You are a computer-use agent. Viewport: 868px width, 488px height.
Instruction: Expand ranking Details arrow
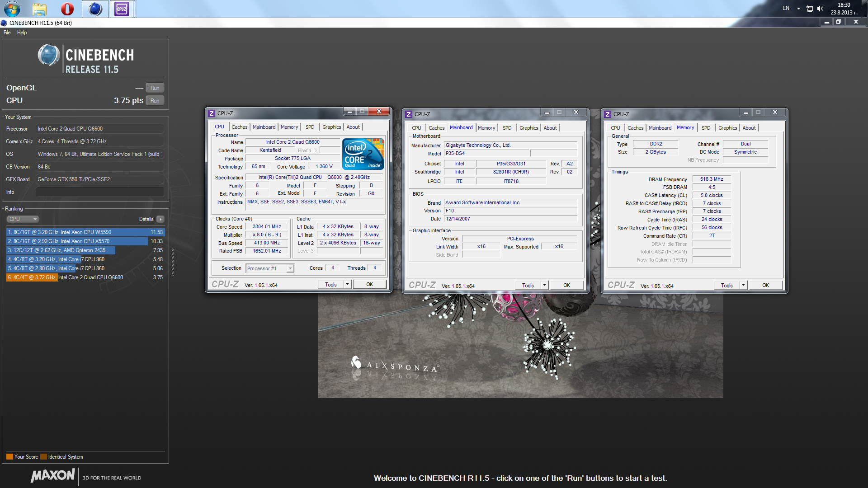pos(160,219)
